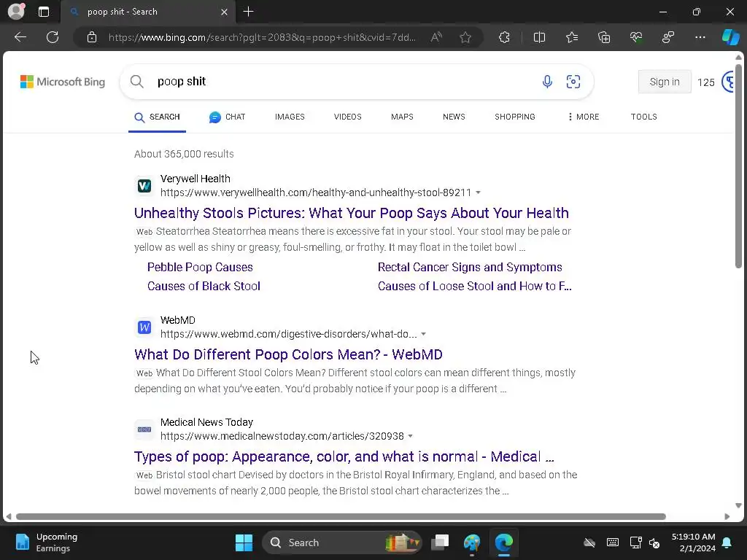Viewport: 747px width, 560px height.
Task: Click the Sign in button
Action: point(665,82)
